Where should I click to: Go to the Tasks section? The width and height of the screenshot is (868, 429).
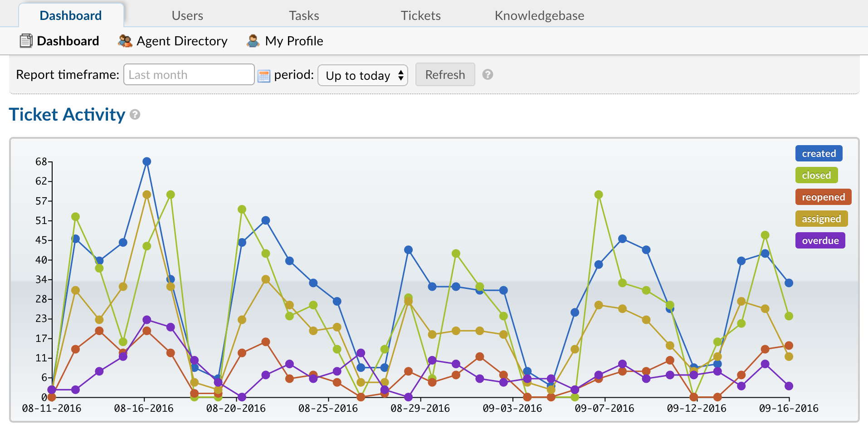pyautogui.click(x=304, y=15)
